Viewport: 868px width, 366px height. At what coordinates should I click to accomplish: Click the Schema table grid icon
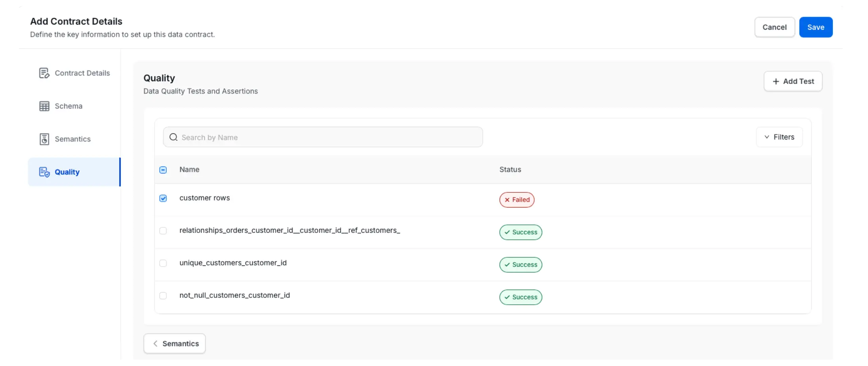click(x=44, y=106)
